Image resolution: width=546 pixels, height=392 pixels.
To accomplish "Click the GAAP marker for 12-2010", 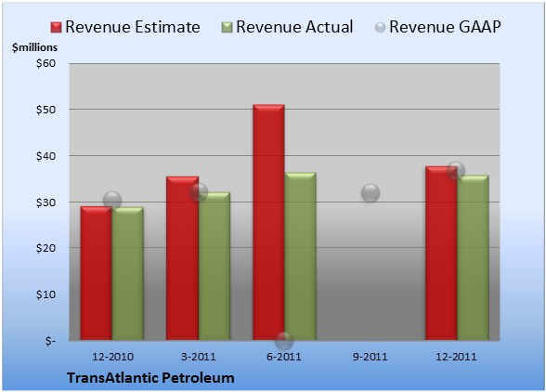I will pyautogui.click(x=112, y=201).
